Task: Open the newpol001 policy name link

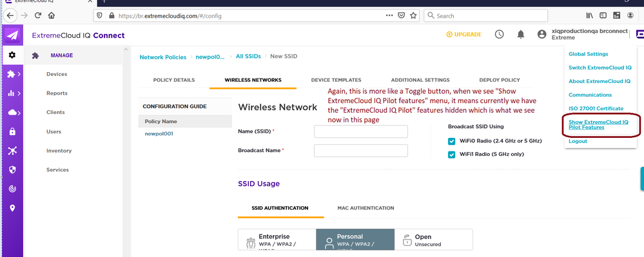Action: [x=159, y=134]
